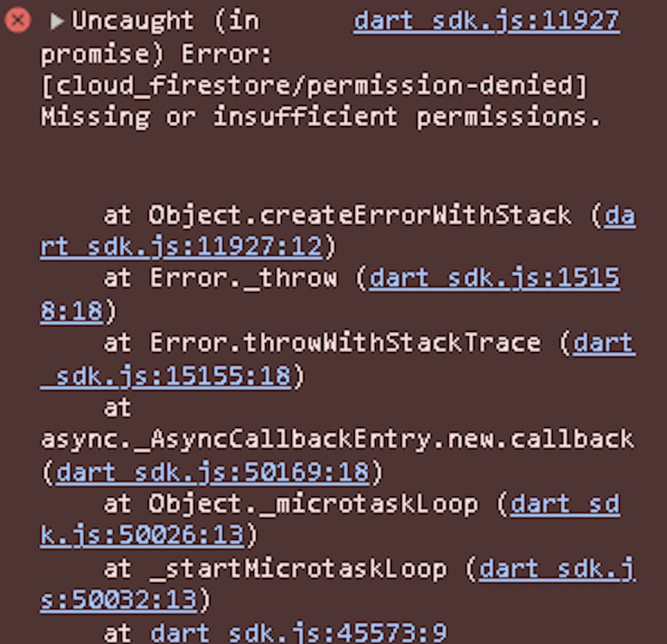Image resolution: width=667 pixels, height=644 pixels.
Task: Follow the dart_sdk.js:15158:18 link
Action: click(x=494, y=279)
